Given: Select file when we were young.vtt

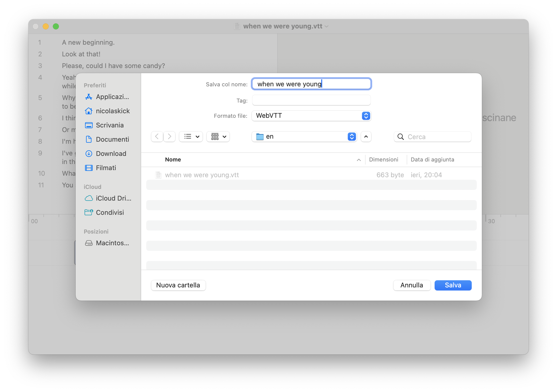Looking at the screenshot, I should tap(311, 175).
